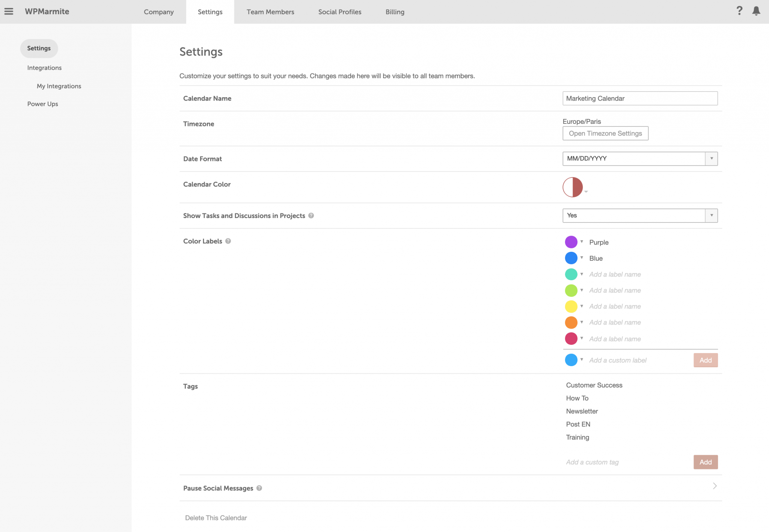Click help icon beside Show Tasks and Discussions

click(311, 215)
